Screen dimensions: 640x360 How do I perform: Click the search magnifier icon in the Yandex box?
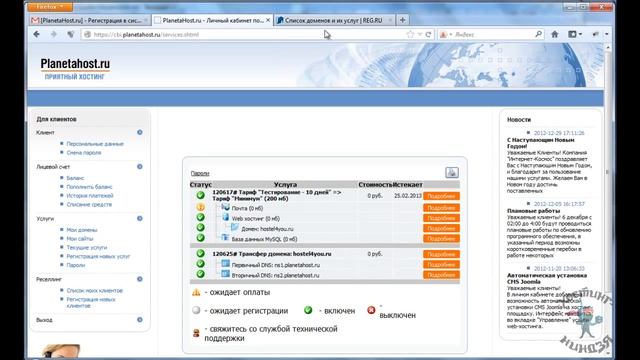pos(538,35)
